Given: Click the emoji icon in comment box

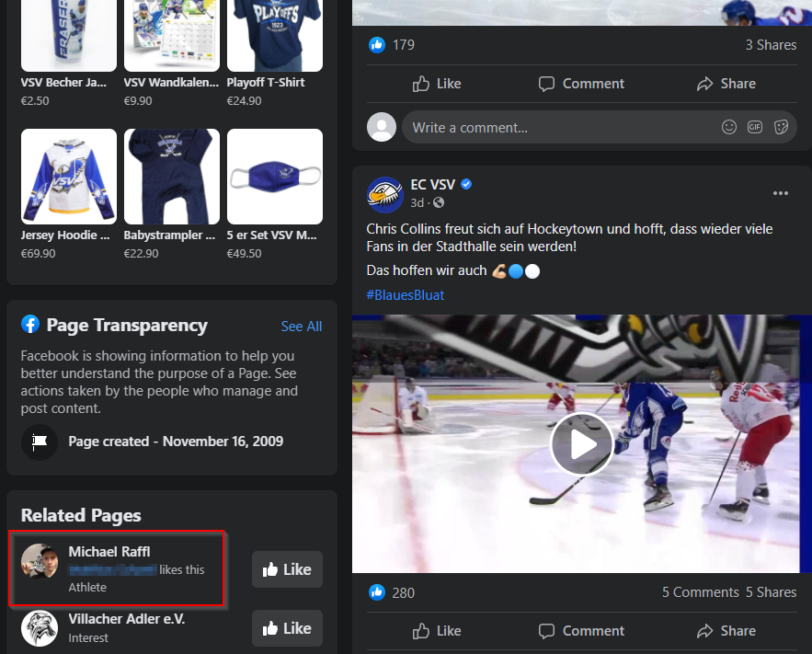Looking at the screenshot, I should click(729, 127).
